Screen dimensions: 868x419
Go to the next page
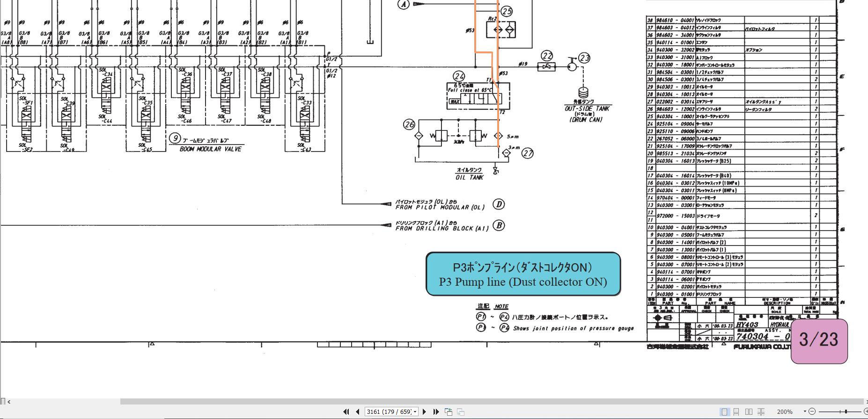[x=424, y=412]
